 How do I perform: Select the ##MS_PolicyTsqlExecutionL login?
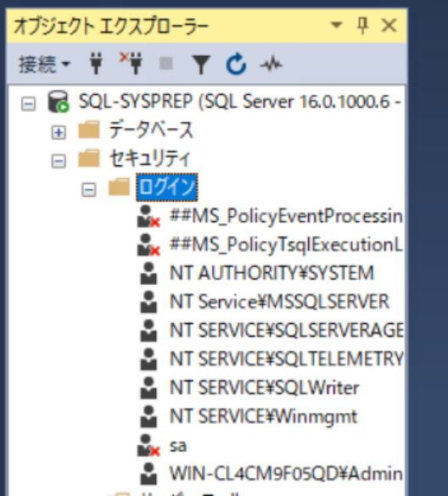coord(286,245)
